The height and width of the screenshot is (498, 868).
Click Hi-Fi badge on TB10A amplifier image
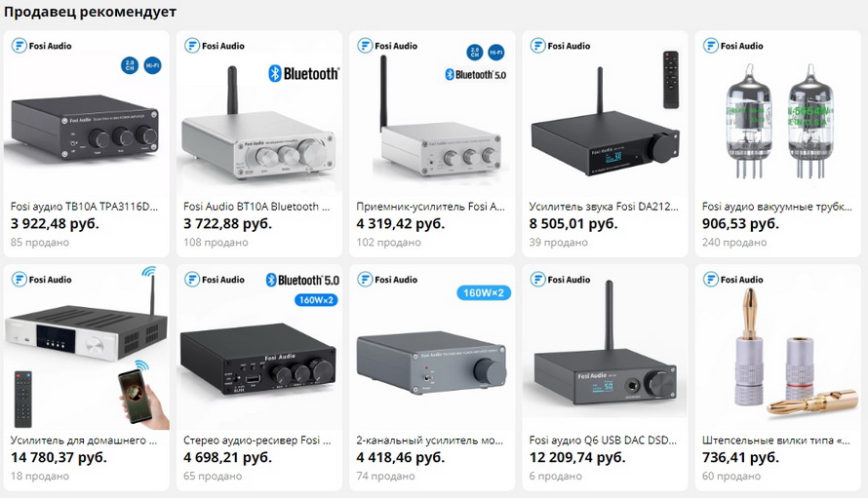click(152, 65)
